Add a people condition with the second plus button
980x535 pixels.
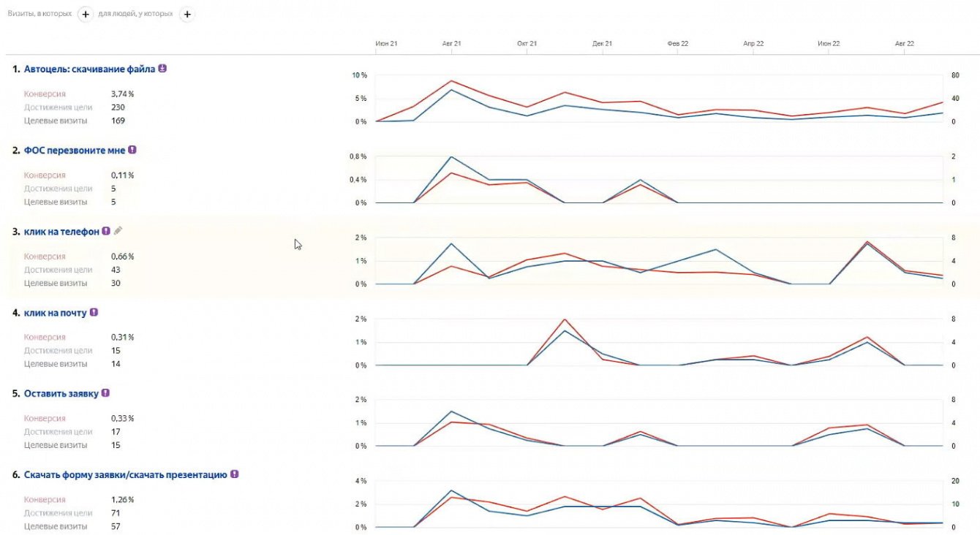coord(187,15)
